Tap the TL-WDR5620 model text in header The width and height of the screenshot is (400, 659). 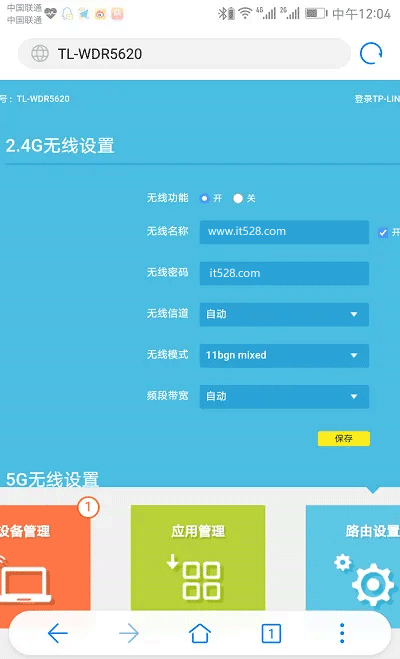pyautogui.click(x=43, y=99)
